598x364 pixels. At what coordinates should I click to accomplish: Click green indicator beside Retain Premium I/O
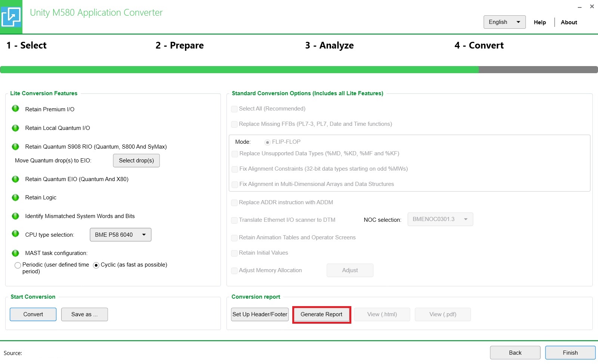click(x=15, y=109)
